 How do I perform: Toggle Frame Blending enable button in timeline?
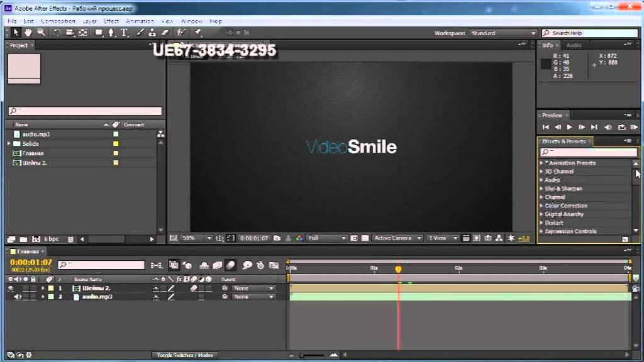[x=217, y=265]
